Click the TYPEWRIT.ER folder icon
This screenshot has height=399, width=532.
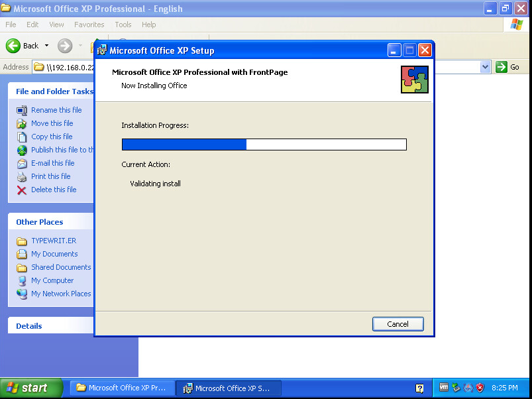pyautogui.click(x=22, y=241)
